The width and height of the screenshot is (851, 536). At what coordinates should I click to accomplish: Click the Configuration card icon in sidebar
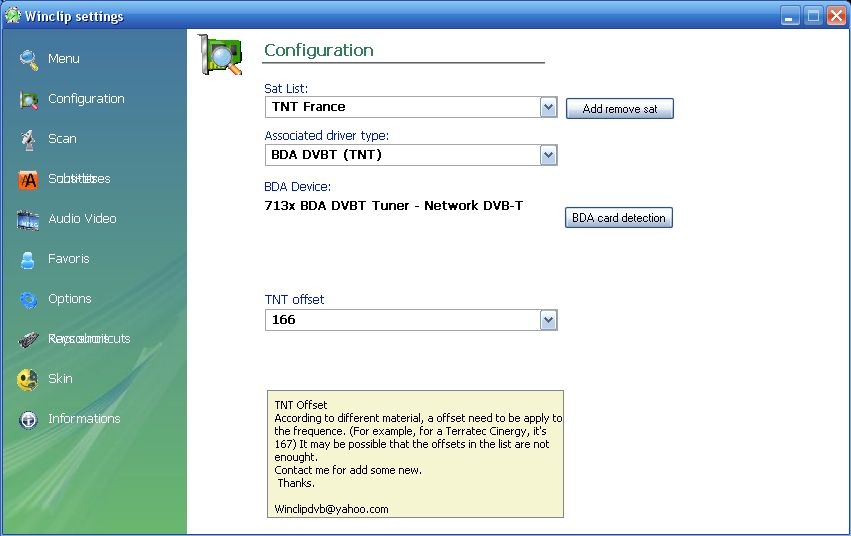[29, 100]
